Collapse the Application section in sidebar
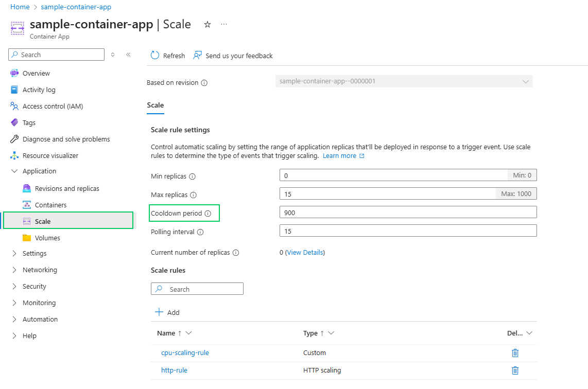Image resolution: width=588 pixels, height=389 pixels. point(14,171)
